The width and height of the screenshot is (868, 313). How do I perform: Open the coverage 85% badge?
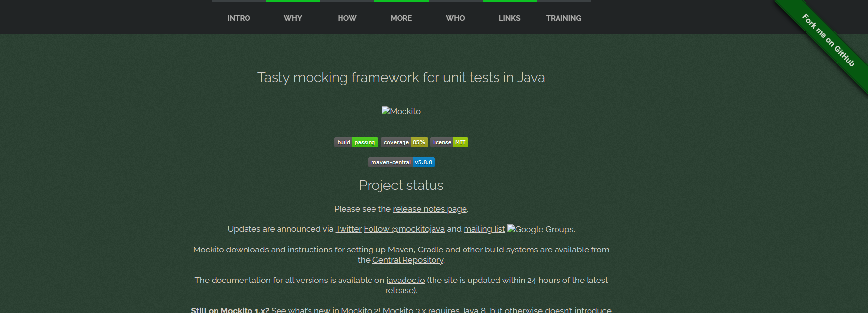(x=404, y=142)
